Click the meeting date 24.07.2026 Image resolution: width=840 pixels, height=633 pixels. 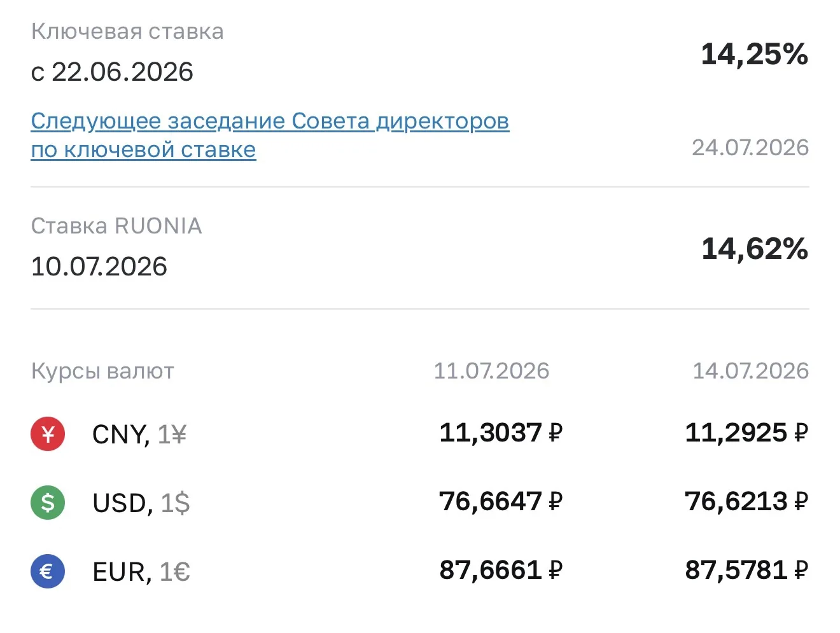point(750,148)
